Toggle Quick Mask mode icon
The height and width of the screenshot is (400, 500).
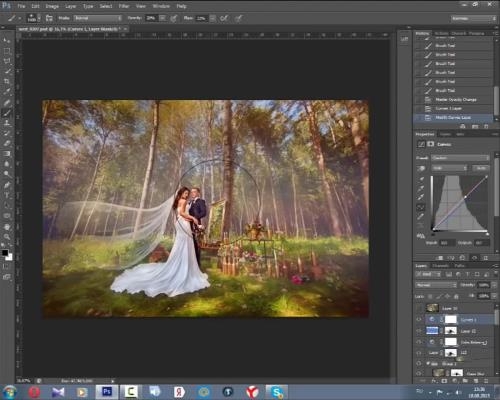click(6, 266)
